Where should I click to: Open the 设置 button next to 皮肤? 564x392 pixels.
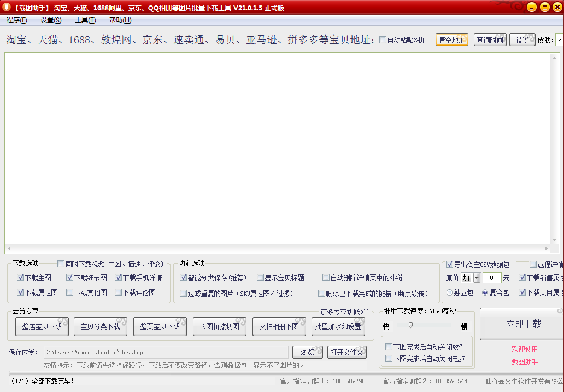pos(522,39)
